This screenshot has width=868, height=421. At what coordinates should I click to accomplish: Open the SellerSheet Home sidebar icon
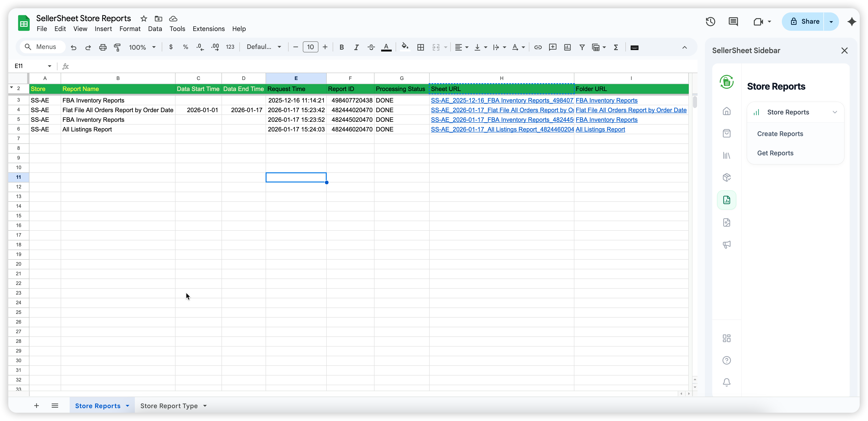(x=726, y=111)
